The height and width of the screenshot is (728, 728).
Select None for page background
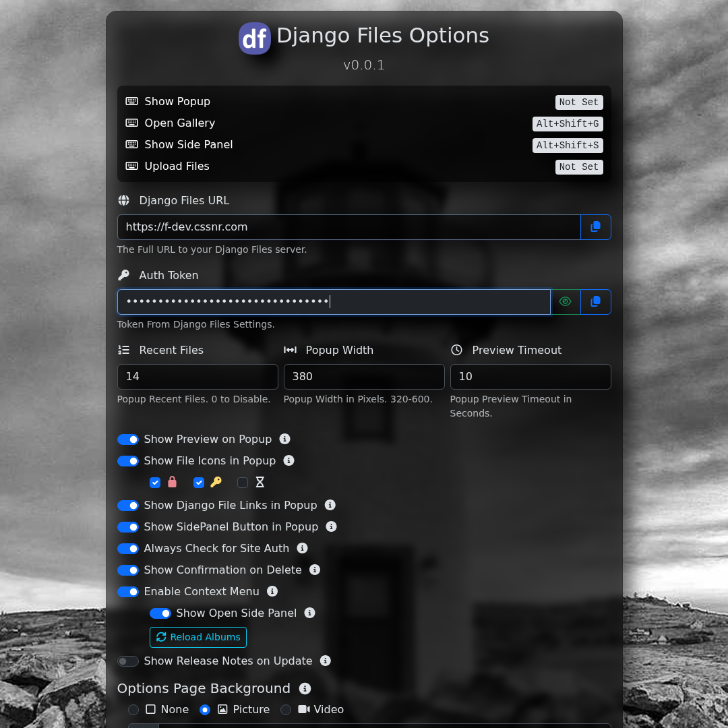click(x=133, y=710)
